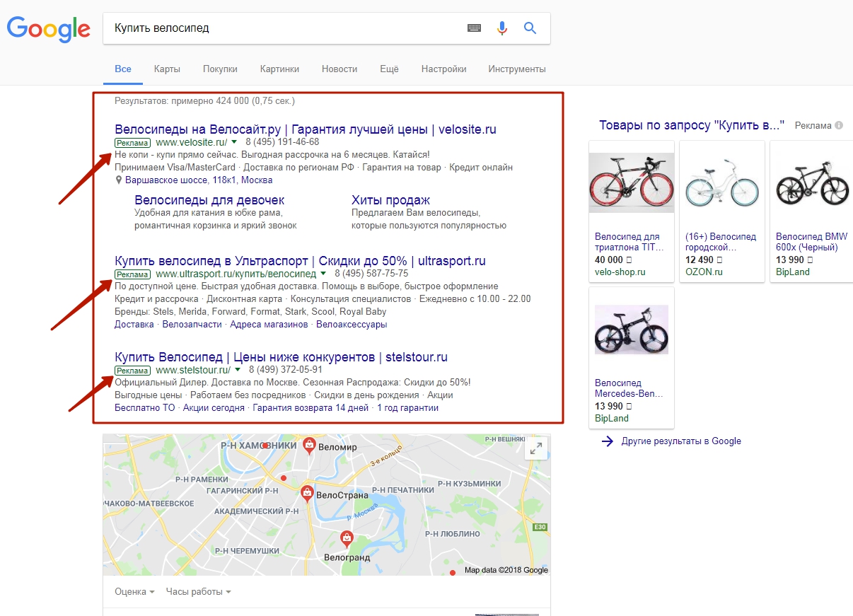Open the Хиты продаж sitelink
This screenshot has height=616, width=853.
(390, 200)
